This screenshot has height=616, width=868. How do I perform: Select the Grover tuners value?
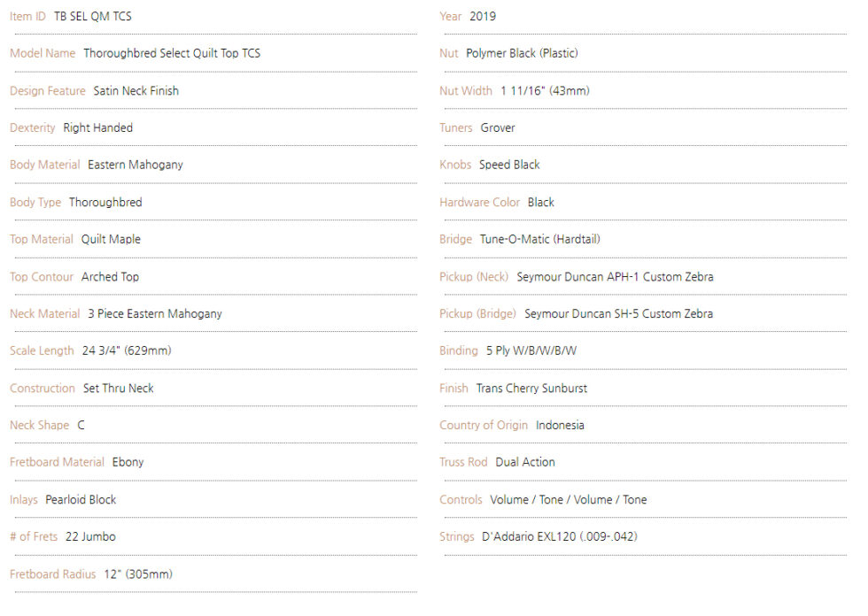tap(498, 127)
